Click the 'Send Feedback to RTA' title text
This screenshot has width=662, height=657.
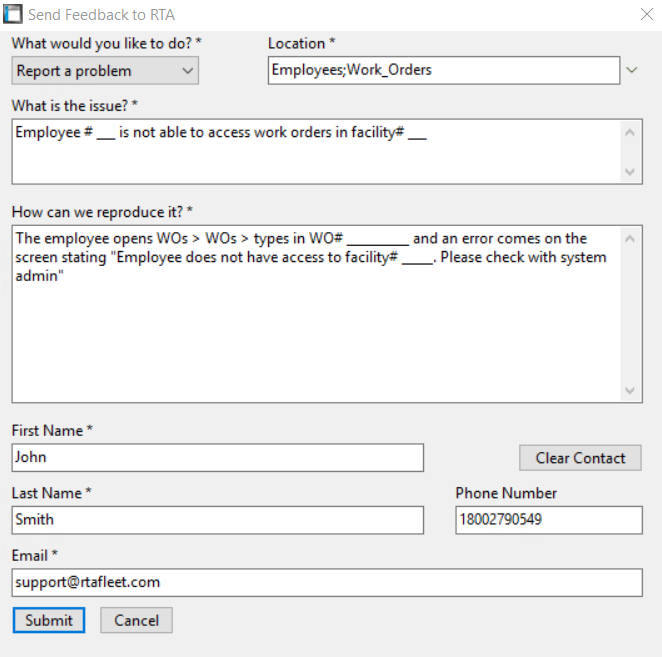click(x=101, y=15)
